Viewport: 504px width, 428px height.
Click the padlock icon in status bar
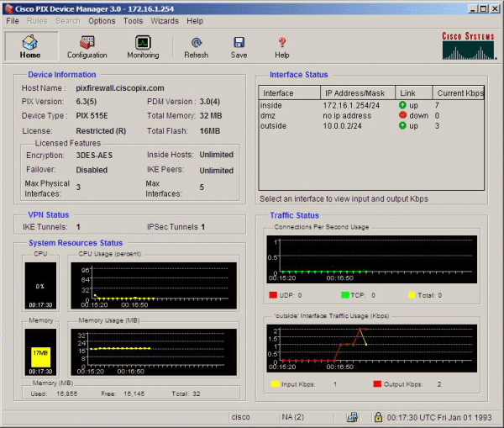(x=379, y=416)
